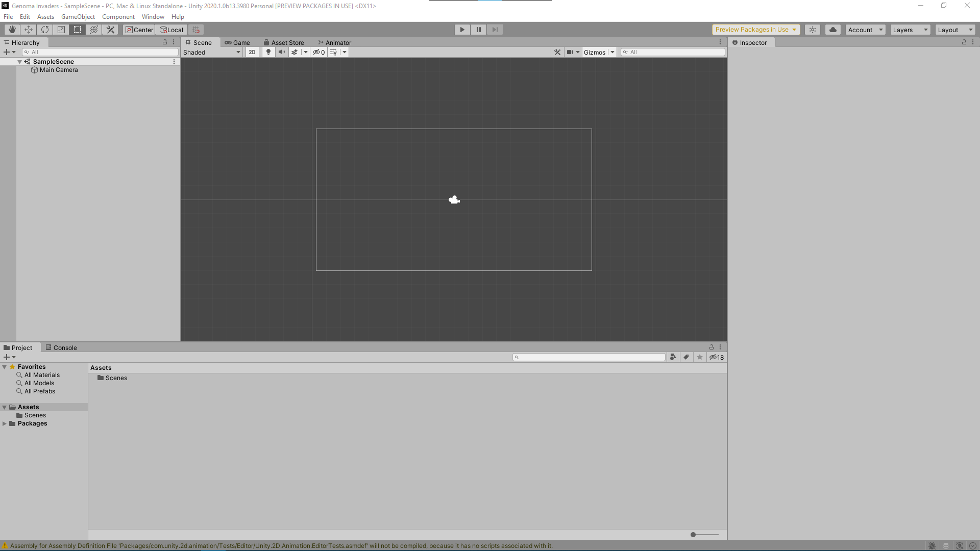Click the Hierarchy search field

(x=100, y=52)
